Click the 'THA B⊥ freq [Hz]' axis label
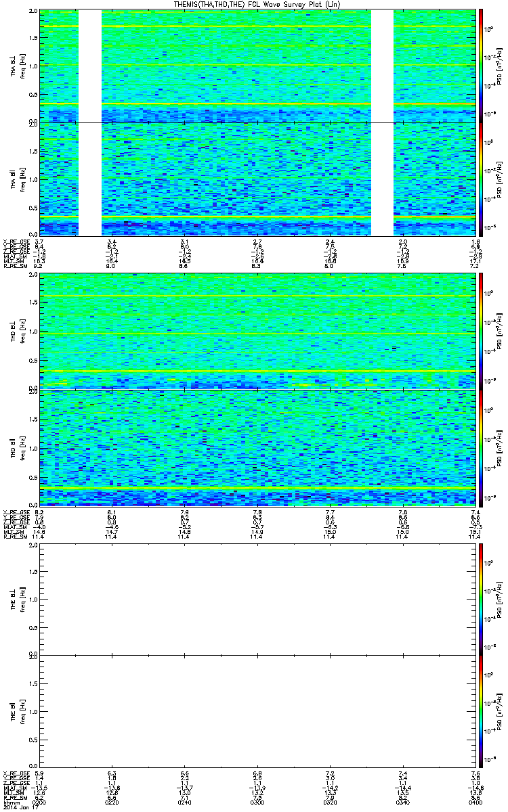Viewport: 508px width, 812px height. 16,66
